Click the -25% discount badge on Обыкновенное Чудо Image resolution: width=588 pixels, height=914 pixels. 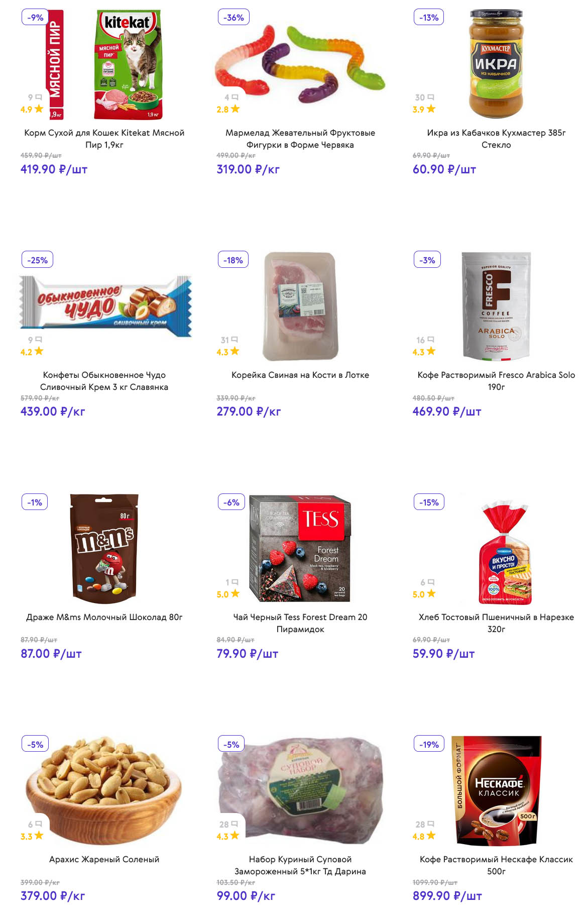38,260
